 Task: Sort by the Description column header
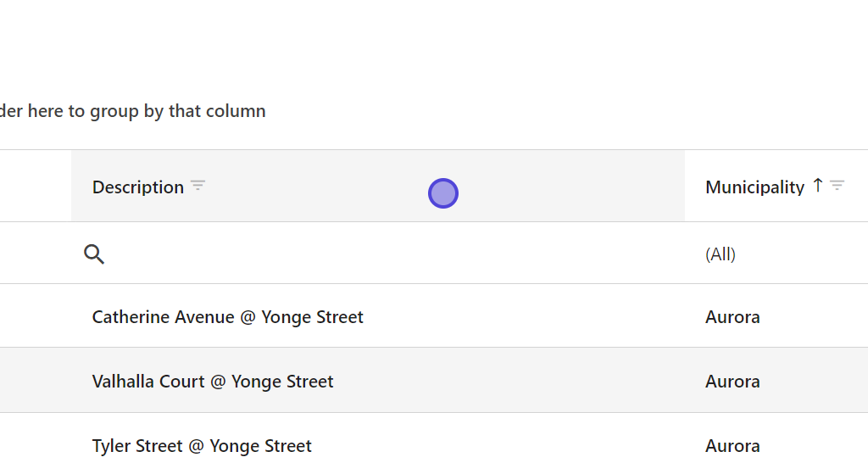coord(138,187)
